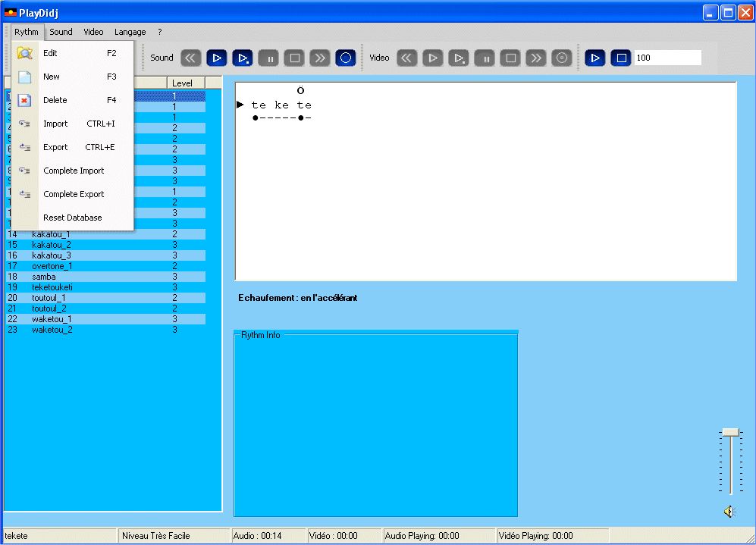Viewport: 756px width, 545px height.
Task: Fast-forward the Video track
Action: [x=536, y=58]
